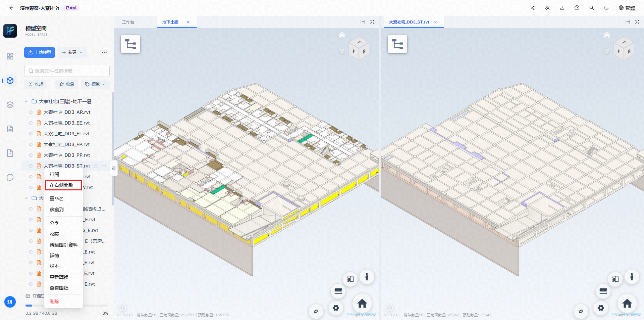Choose 重新轉換 in the context menu
644x320 pixels.
64,277
